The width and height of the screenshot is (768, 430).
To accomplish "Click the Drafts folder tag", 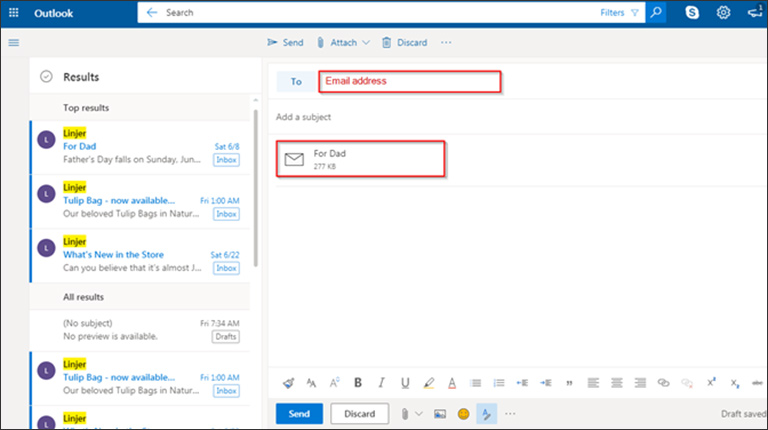I will [226, 336].
